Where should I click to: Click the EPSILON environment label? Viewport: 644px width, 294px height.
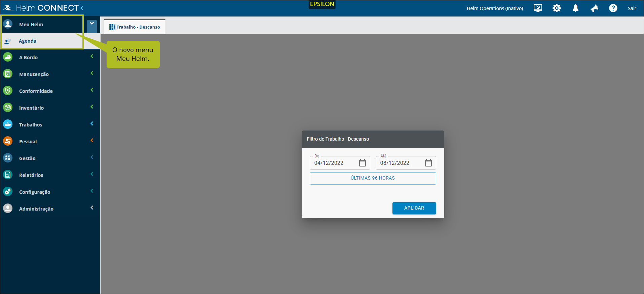322,4
